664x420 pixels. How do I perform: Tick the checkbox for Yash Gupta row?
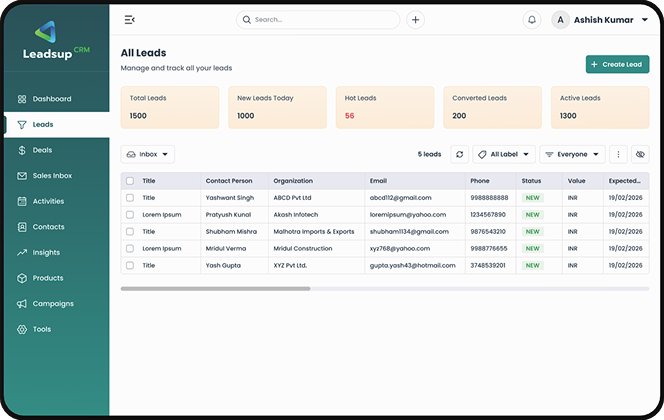[129, 266]
